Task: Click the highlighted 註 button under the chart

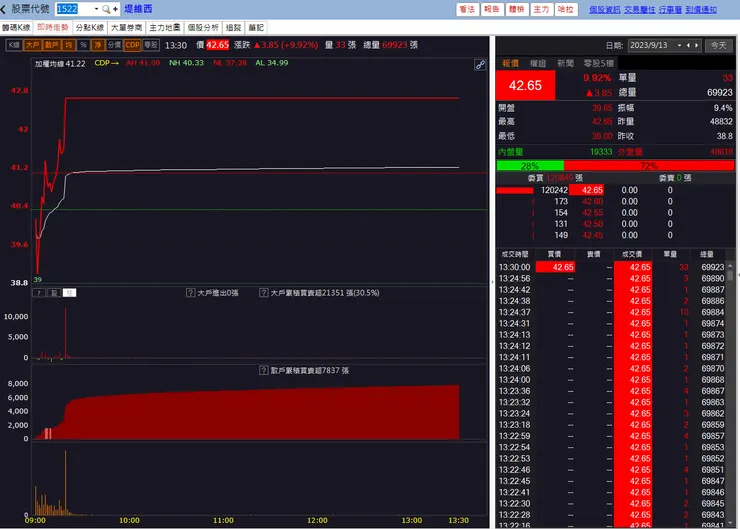Action: 69,293
